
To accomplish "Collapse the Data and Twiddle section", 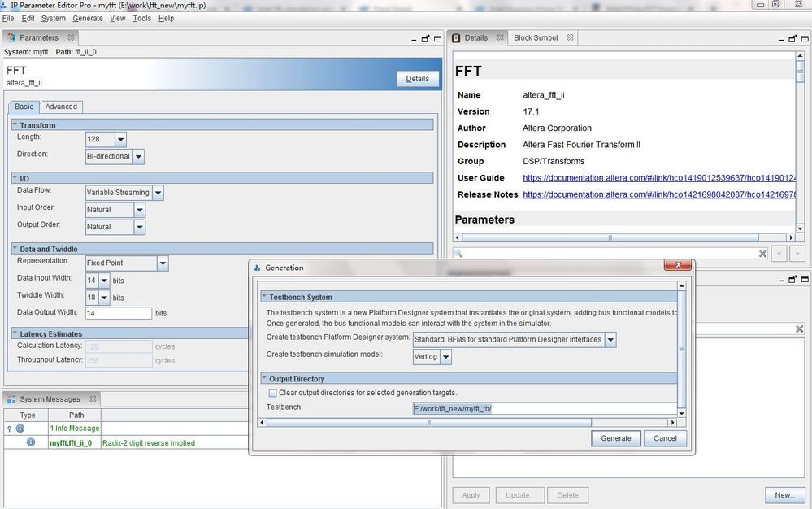I will coord(15,249).
